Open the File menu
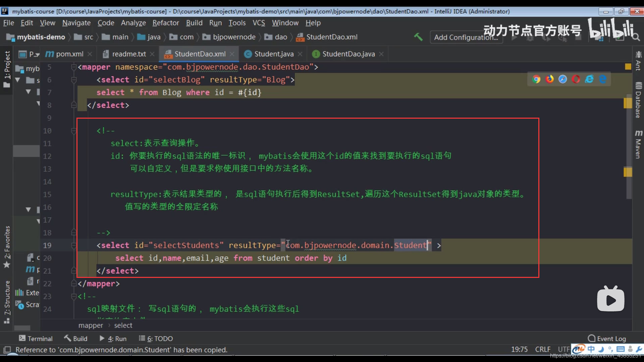The width and height of the screenshot is (644, 362). tap(8, 23)
